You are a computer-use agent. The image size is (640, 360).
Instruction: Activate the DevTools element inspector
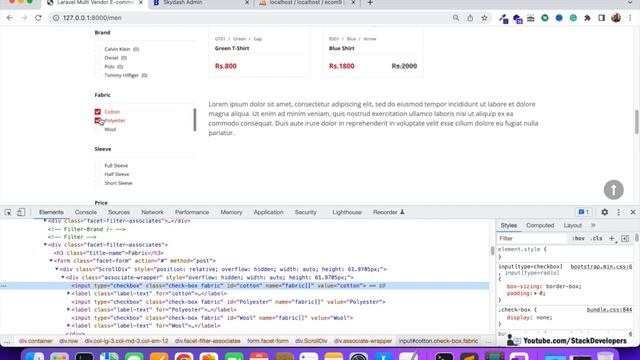point(8,212)
